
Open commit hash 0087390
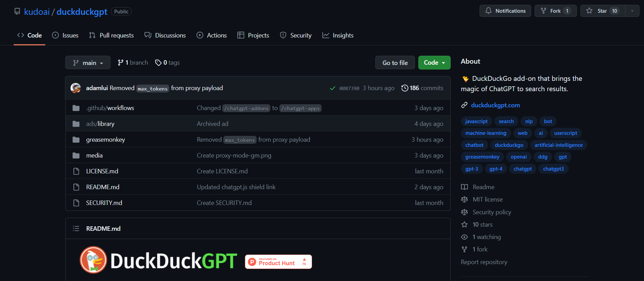[x=349, y=88]
